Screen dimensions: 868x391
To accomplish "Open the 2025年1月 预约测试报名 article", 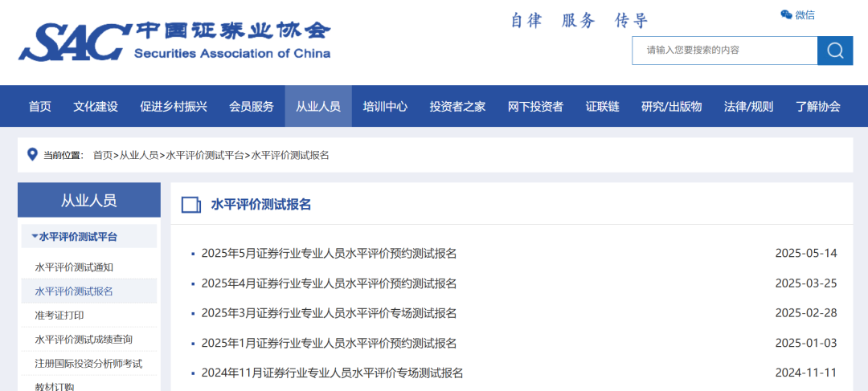I will [x=329, y=343].
